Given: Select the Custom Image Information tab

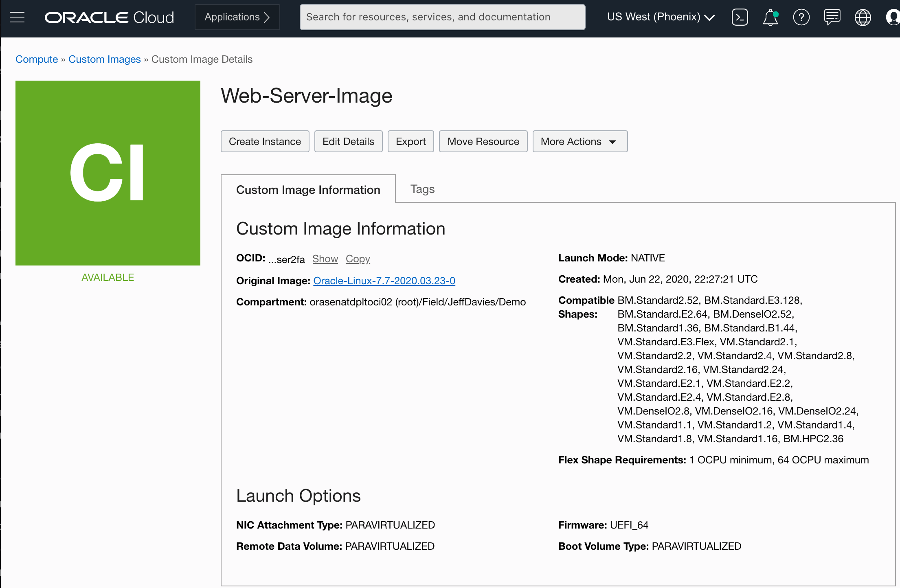Looking at the screenshot, I should [x=309, y=190].
